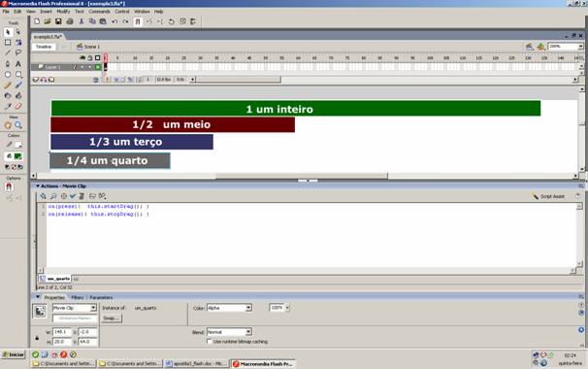Activate the Zoom magnifier tool
This screenshot has width=588, height=369.
(x=18, y=125)
